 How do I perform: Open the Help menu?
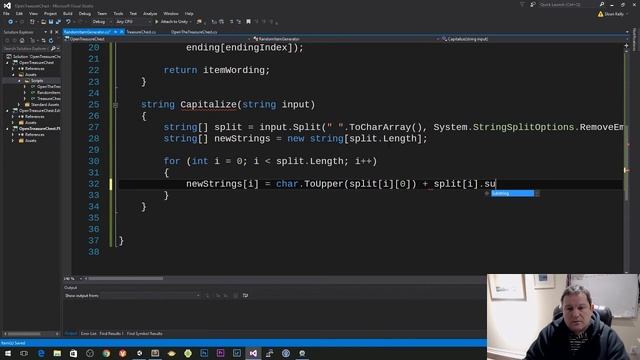point(189,13)
